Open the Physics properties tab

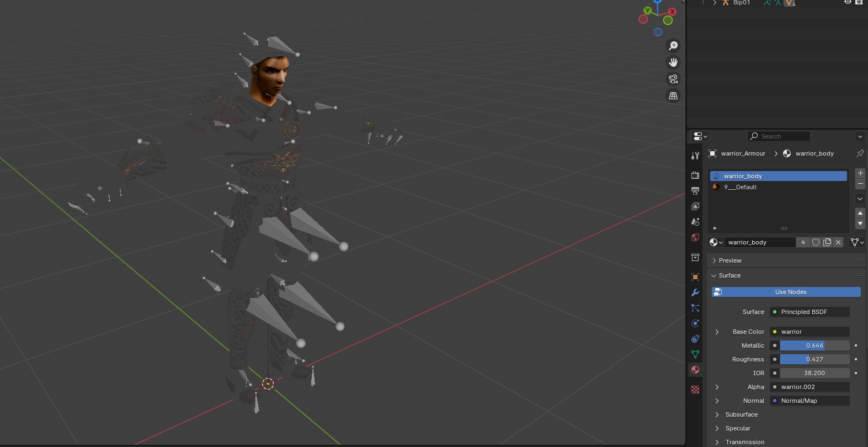click(695, 323)
